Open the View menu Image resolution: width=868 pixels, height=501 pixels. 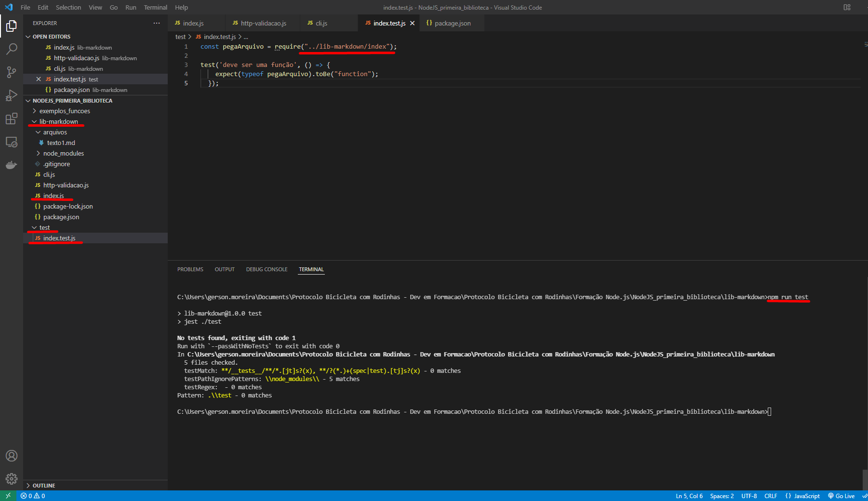(x=95, y=7)
